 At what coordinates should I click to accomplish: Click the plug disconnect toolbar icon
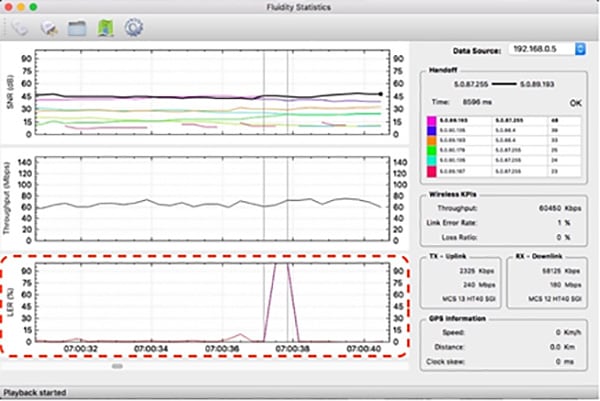[x=47, y=26]
